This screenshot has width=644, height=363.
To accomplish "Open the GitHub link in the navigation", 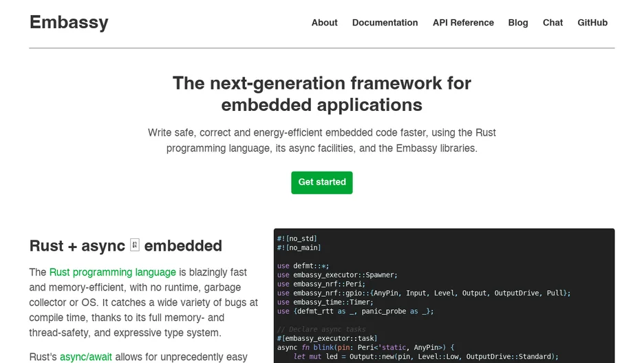I will 592,23.
